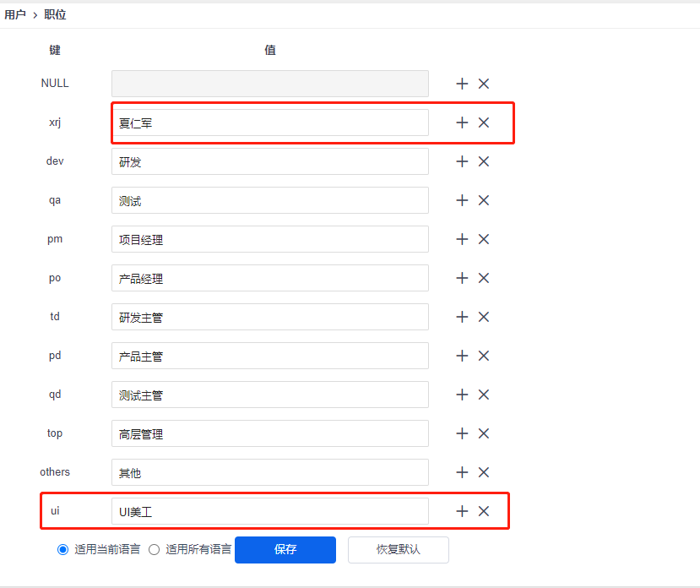Edit the pd value 产品主管
This screenshot has height=588, width=700.
(270, 356)
